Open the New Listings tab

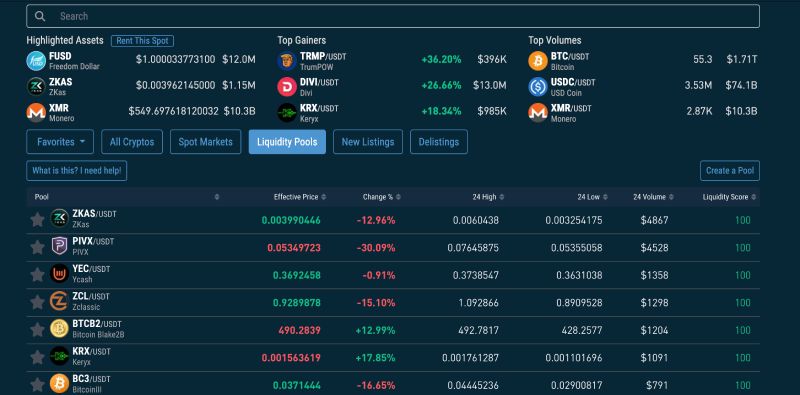368,142
